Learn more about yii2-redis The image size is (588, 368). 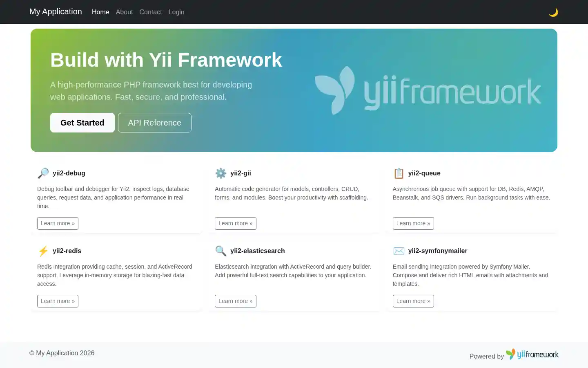58,301
